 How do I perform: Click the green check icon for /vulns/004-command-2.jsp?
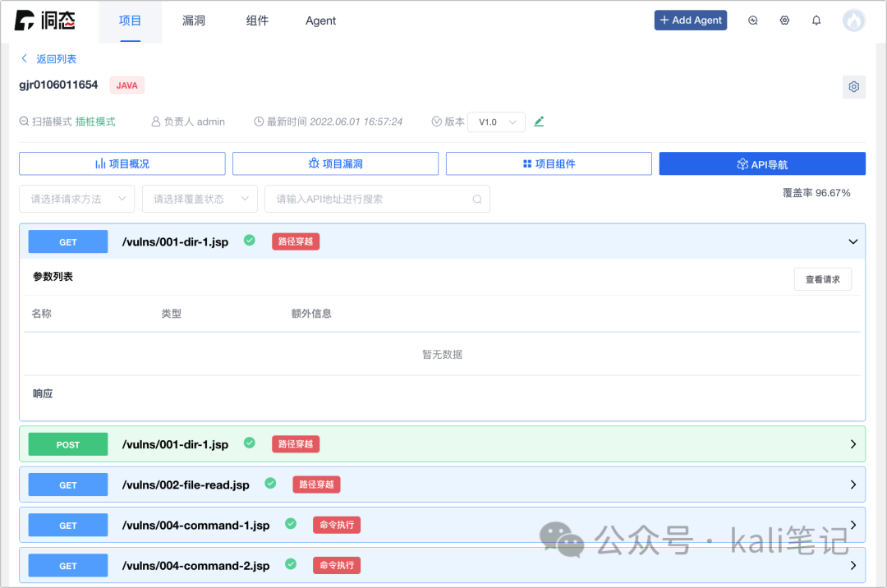291,564
